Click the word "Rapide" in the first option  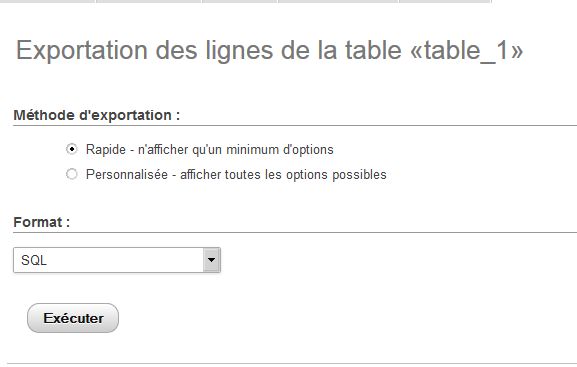pyautogui.click(x=106, y=150)
